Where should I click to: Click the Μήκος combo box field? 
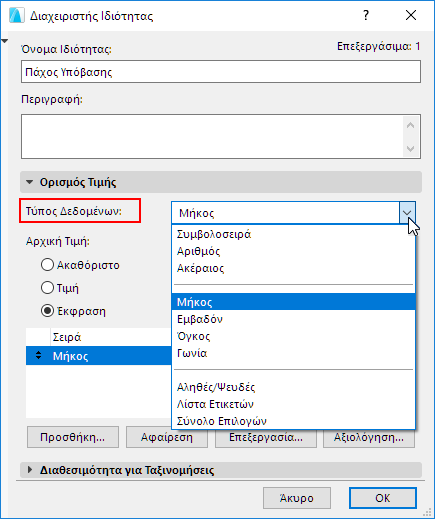285,213
